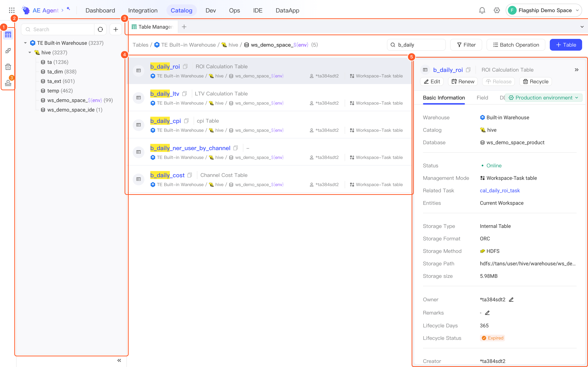The image size is (588, 367).
Task: Collapse the TE Built-in Warehouse tree node
Action: [x=25, y=43]
